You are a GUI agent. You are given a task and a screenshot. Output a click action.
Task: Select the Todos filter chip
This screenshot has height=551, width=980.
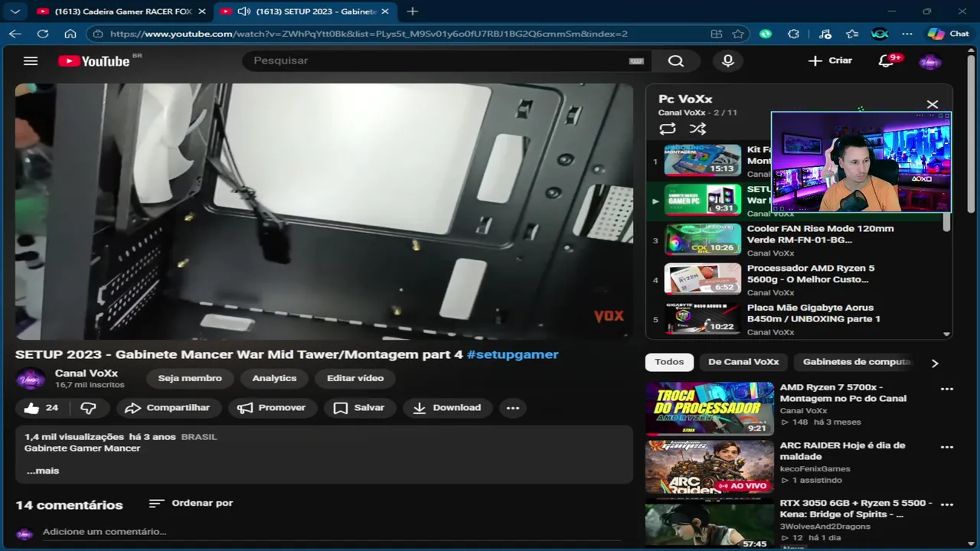(x=669, y=362)
